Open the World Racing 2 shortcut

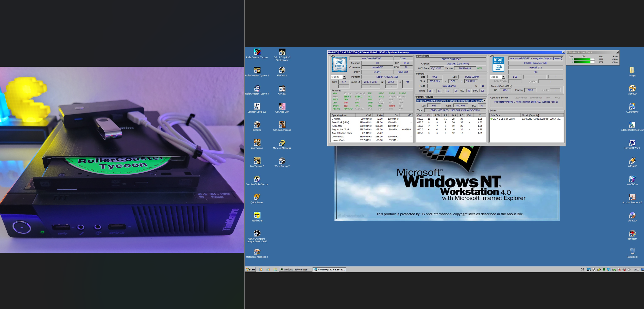(282, 162)
